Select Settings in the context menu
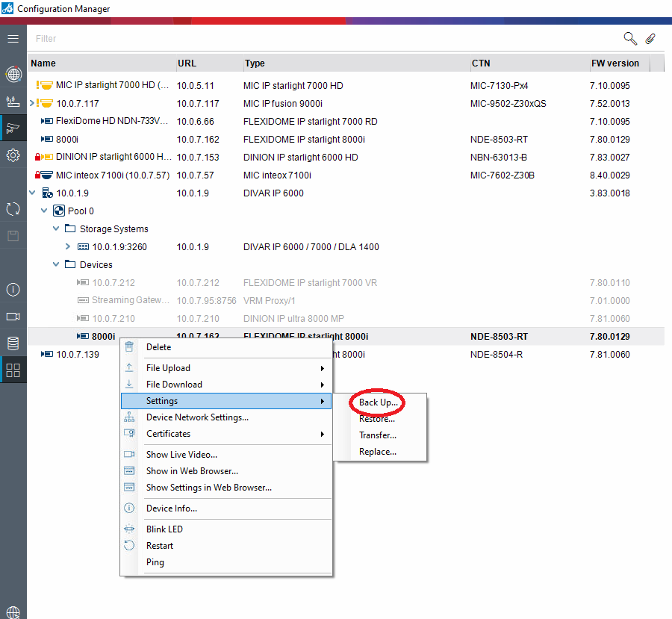The height and width of the screenshot is (619, 672). pos(226,401)
